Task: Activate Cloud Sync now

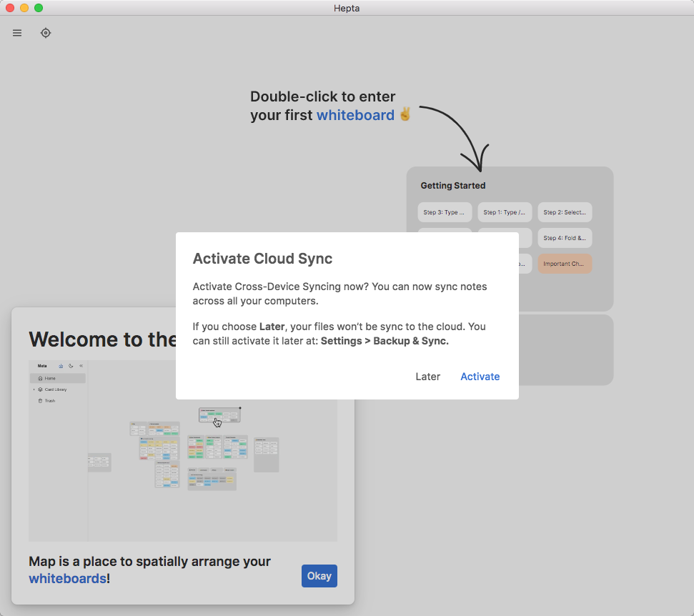Action: click(x=480, y=377)
